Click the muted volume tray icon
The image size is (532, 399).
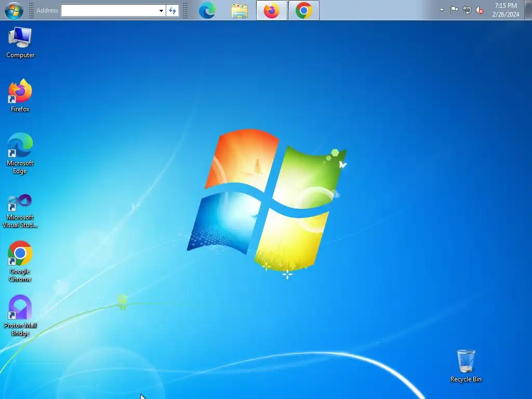[480, 10]
